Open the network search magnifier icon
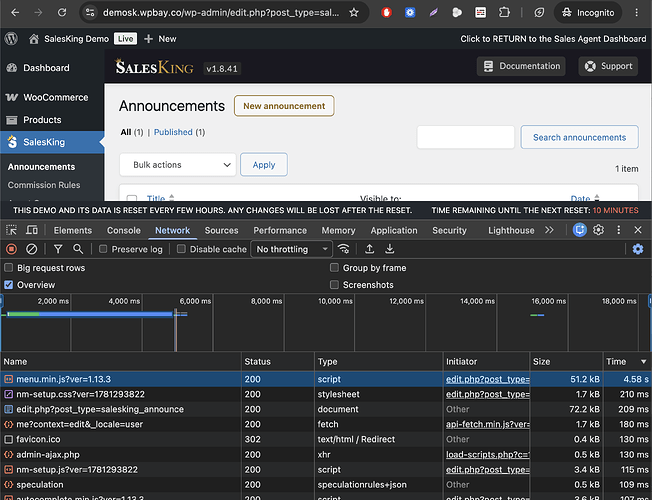The height and width of the screenshot is (500, 652). click(78, 249)
